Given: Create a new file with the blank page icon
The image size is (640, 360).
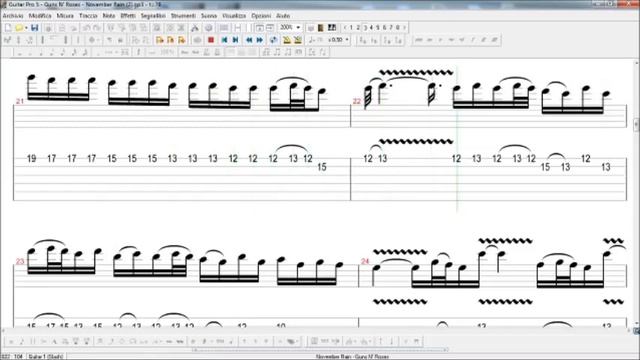Looking at the screenshot, I should (x=8, y=28).
